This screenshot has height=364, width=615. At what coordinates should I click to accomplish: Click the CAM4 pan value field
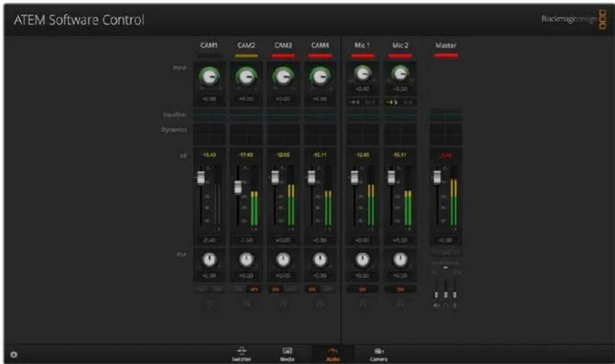click(320, 276)
